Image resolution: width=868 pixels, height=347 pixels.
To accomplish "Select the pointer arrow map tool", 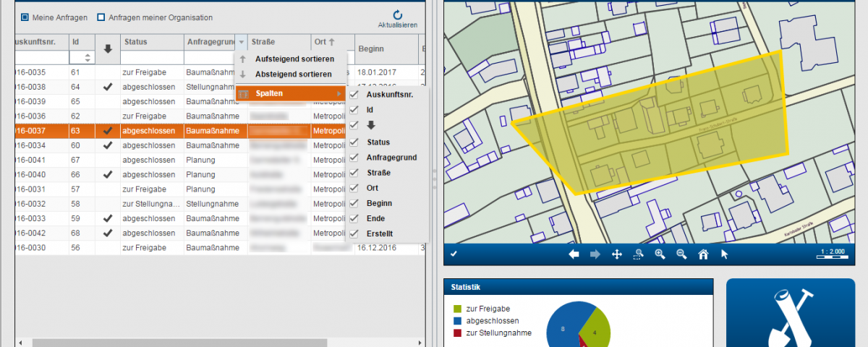I will [725, 254].
